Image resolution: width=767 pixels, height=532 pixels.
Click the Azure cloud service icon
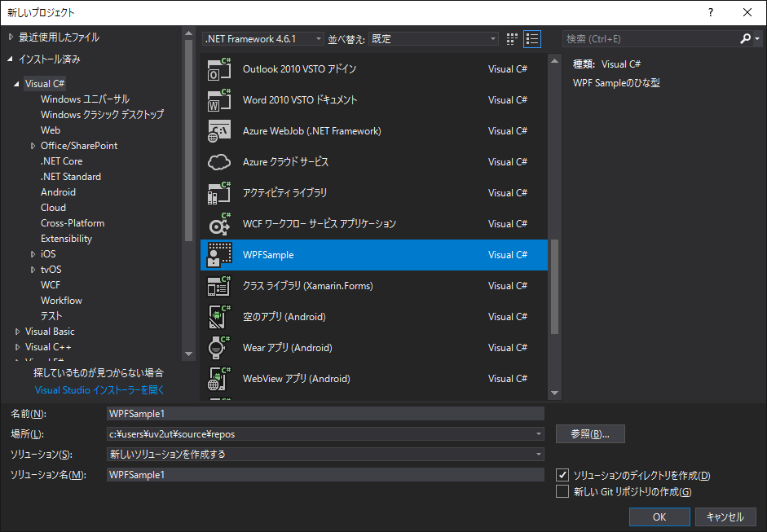(218, 162)
